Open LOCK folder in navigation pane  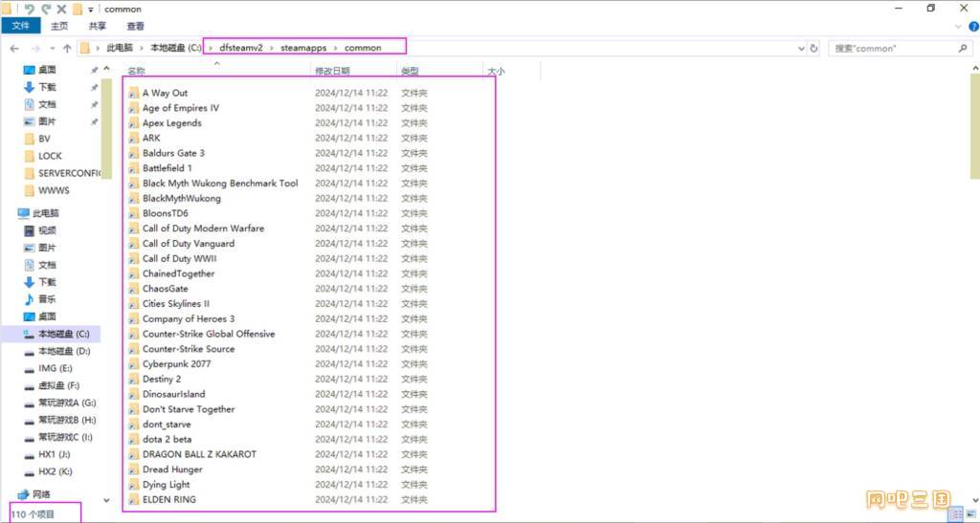pyautogui.click(x=50, y=156)
